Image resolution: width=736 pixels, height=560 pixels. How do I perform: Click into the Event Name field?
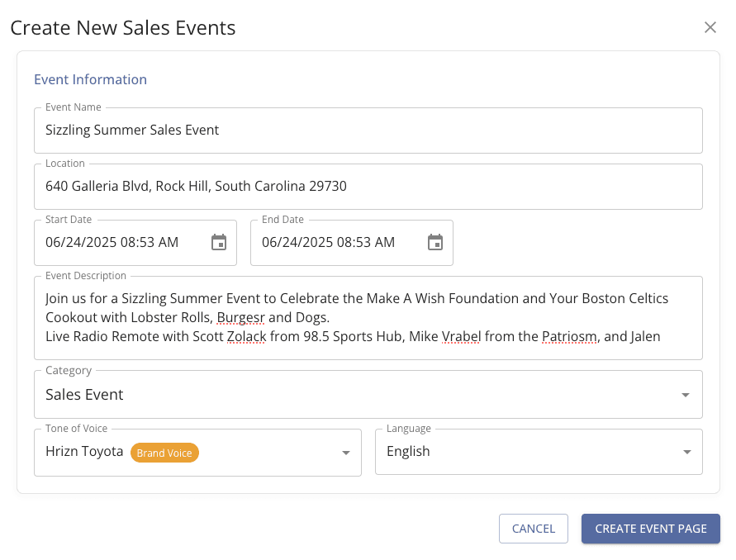point(368,131)
